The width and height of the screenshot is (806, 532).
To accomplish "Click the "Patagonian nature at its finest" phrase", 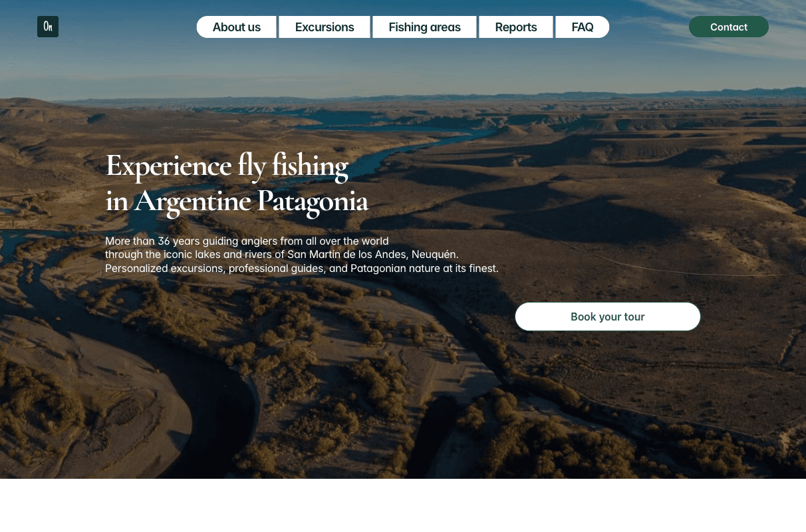I will (x=424, y=269).
